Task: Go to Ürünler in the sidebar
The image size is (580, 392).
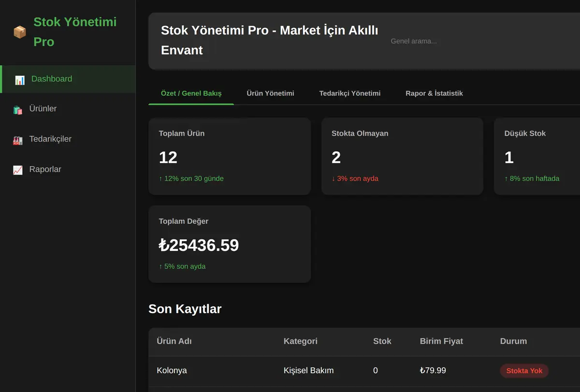Action: pyautogui.click(x=68, y=109)
